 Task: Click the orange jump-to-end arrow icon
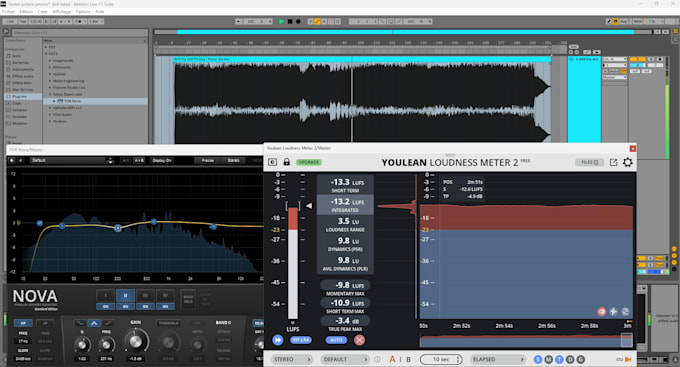pos(628,359)
